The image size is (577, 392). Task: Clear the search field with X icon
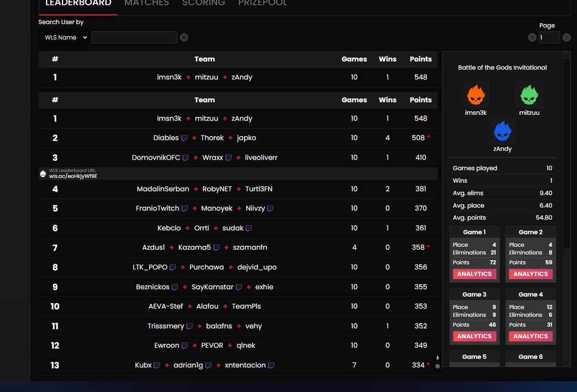[x=184, y=38]
